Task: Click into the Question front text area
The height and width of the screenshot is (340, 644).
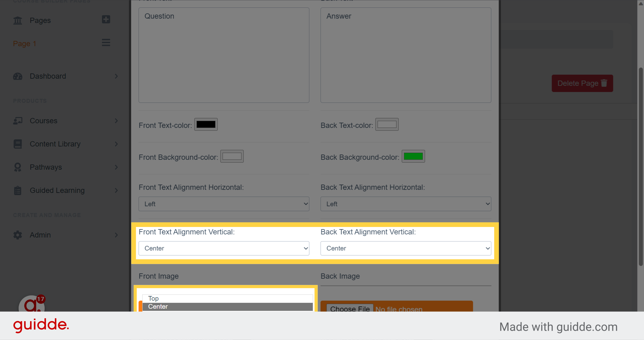Action: point(224,55)
